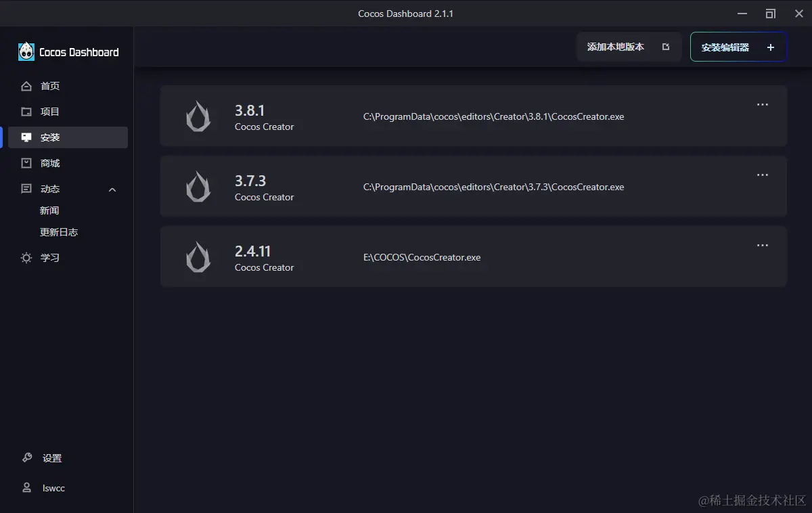Click the monitor icon beside 安装

[26, 137]
